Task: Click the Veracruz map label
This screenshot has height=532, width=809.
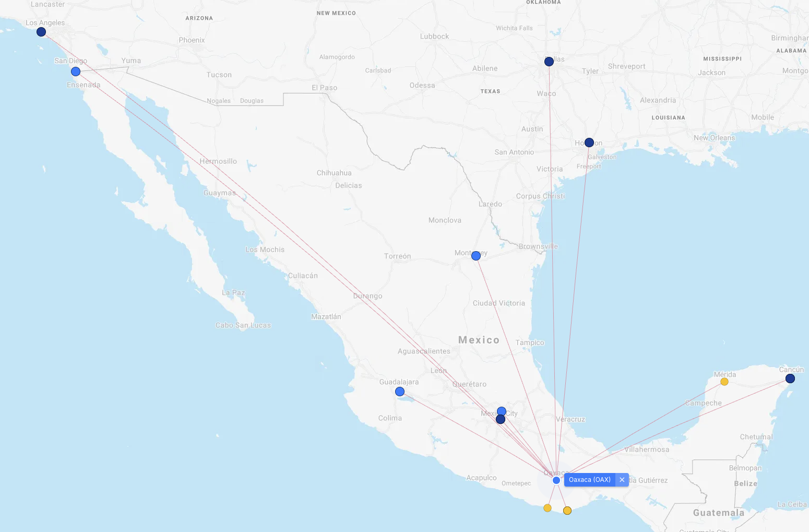Action: click(x=572, y=419)
